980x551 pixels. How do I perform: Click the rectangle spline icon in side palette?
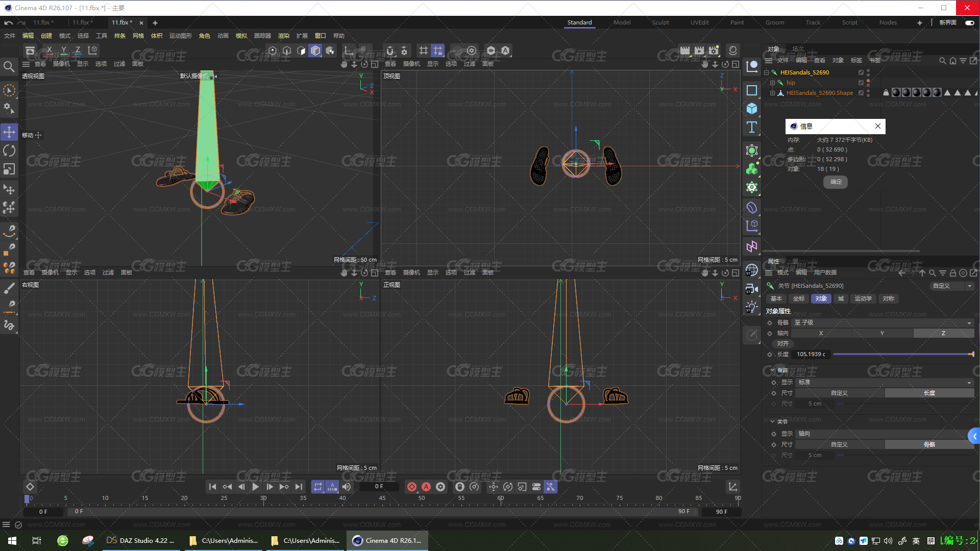pos(752,90)
